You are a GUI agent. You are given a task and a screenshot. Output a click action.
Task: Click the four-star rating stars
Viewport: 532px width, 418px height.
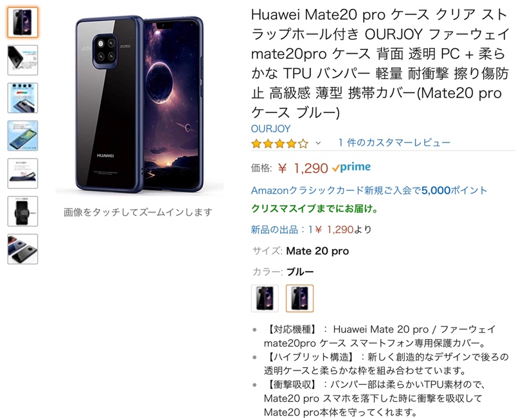pos(279,144)
